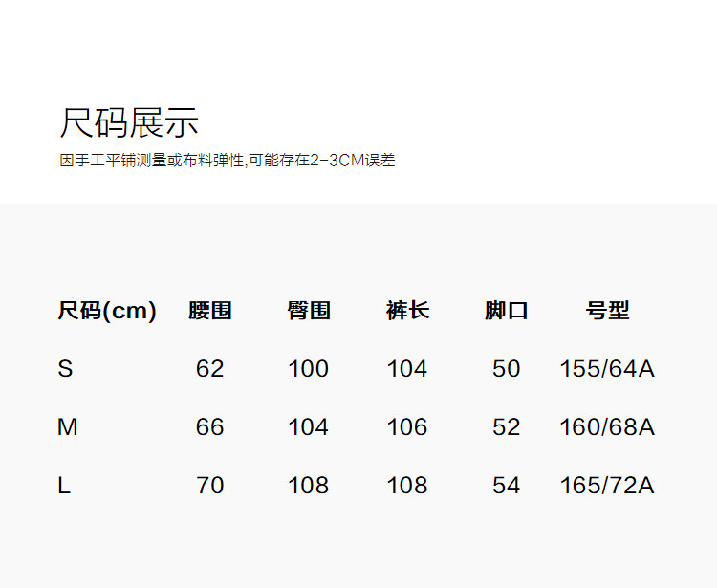Click waist value 66 for size M
The width and height of the screenshot is (717, 588).
click(209, 427)
